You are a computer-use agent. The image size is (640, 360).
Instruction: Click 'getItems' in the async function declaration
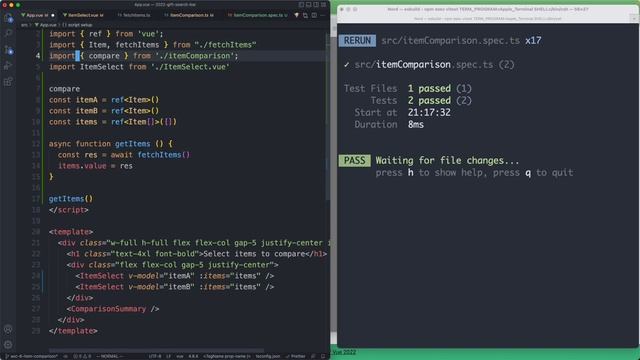[x=132, y=144]
